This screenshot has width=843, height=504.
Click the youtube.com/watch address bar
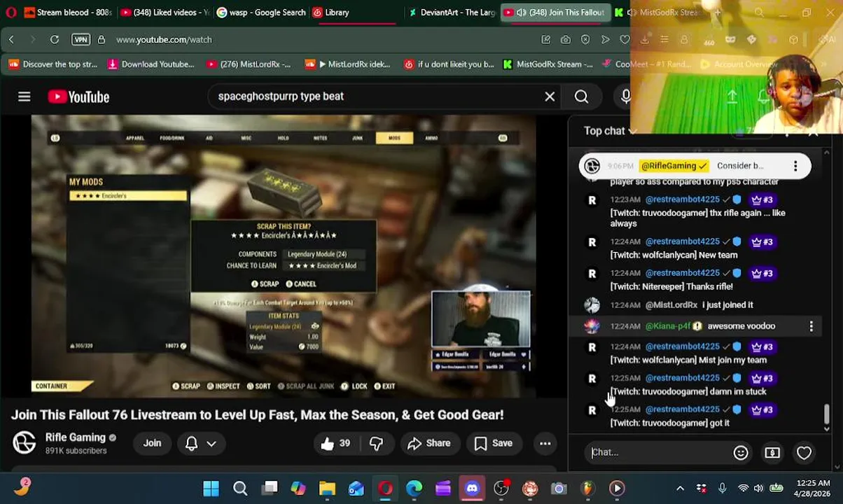click(x=164, y=40)
